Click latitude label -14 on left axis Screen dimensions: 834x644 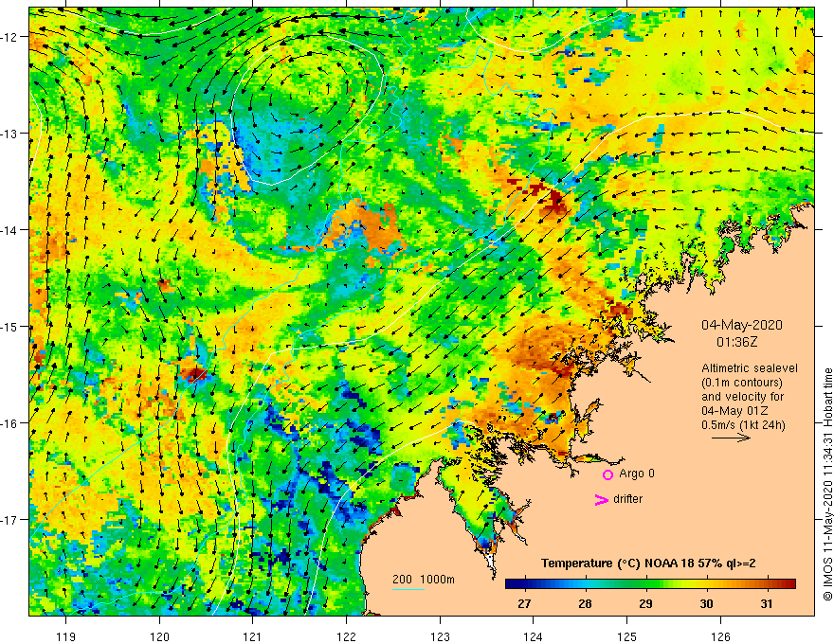tap(10, 230)
